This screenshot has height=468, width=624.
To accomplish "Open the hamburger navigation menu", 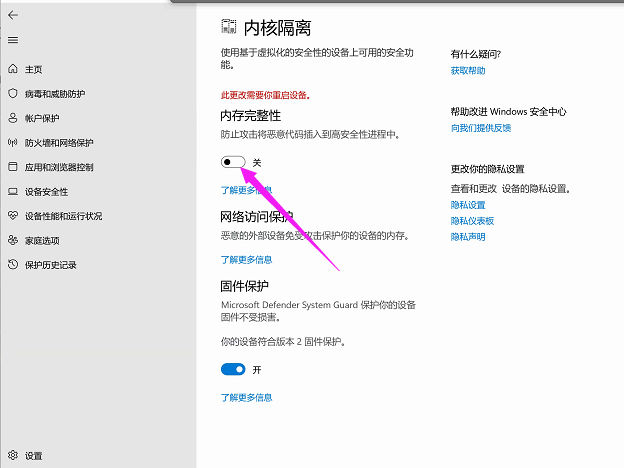I will click(13, 40).
